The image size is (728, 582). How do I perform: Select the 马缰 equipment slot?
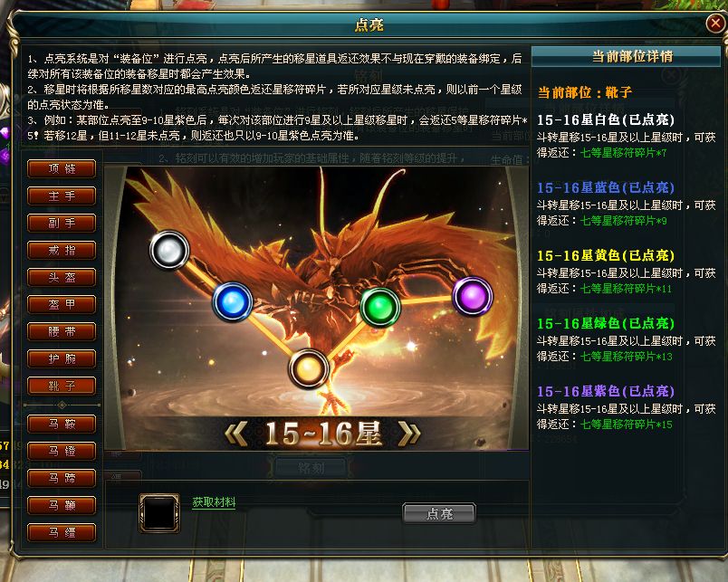pyautogui.click(x=62, y=532)
